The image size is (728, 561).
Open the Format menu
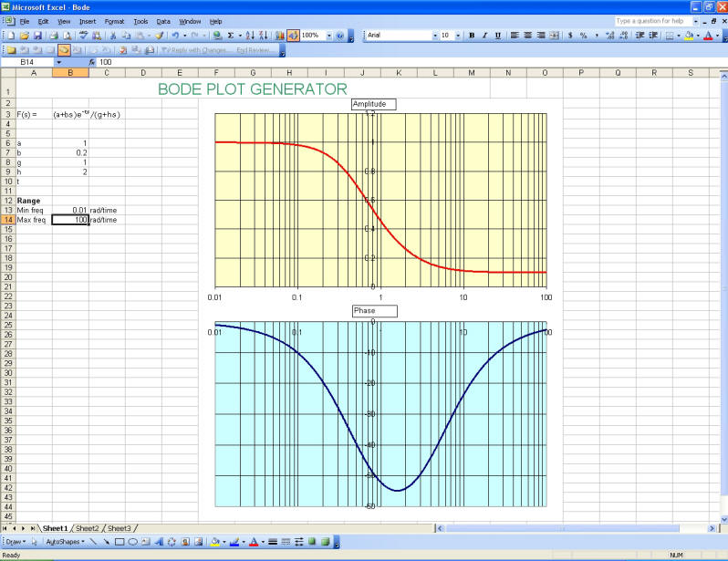click(x=114, y=21)
